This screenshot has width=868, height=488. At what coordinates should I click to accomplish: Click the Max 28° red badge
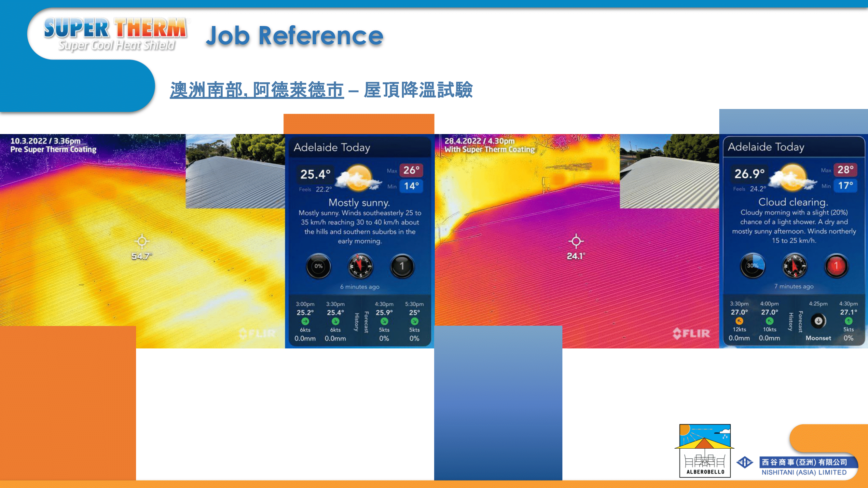click(x=845, y=169)
